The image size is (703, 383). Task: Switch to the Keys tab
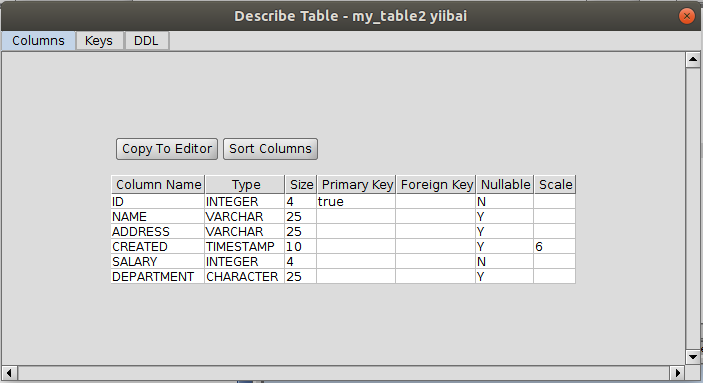click(99, 41)
